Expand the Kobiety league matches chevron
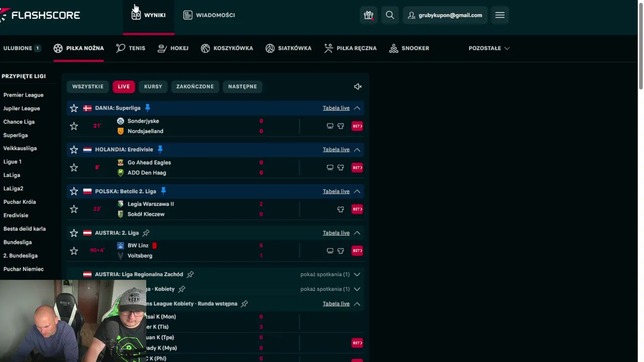The height and width of the screenshot is (362, 644). pos(357,289)
